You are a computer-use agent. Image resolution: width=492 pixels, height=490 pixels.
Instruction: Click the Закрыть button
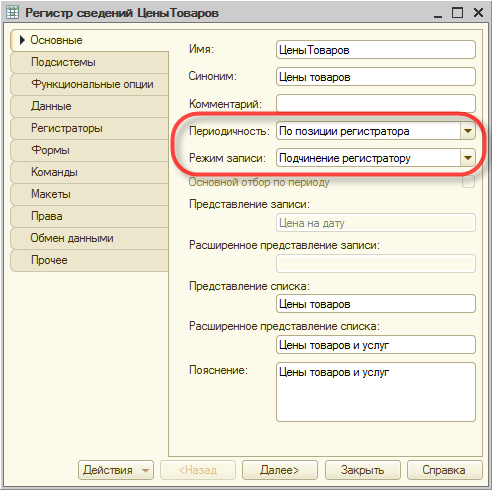[x=363, y=470]
